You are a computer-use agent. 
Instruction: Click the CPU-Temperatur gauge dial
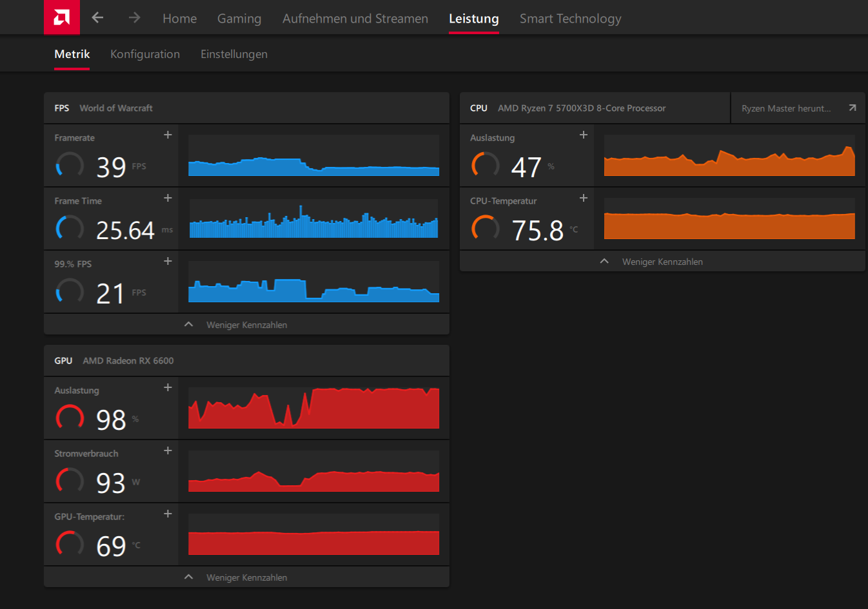[486, 229]
